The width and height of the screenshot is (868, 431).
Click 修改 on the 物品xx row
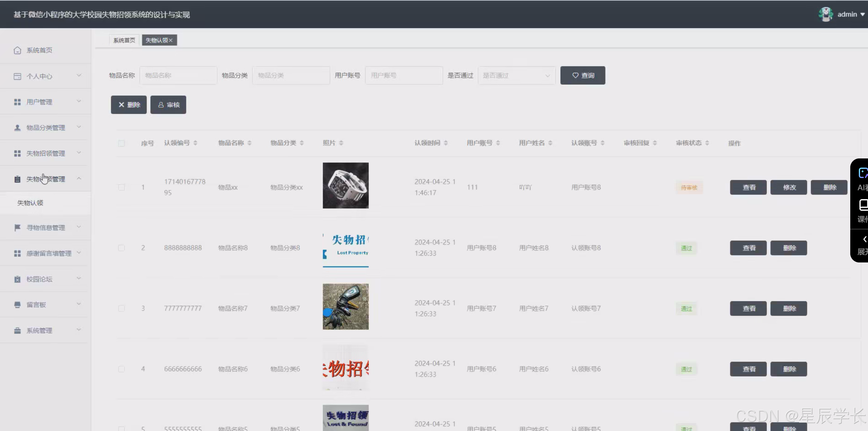coord(789,187)
